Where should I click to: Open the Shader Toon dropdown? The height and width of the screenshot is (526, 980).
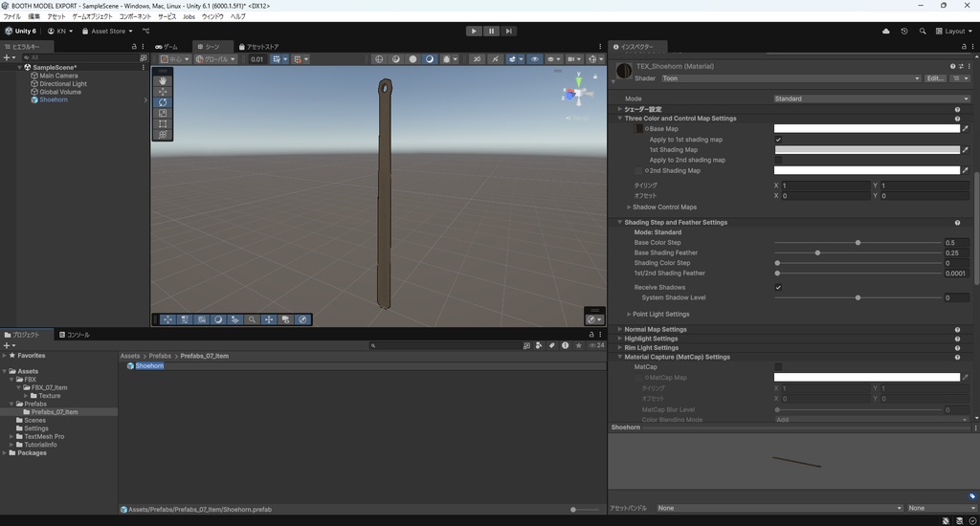pos(791,78)
